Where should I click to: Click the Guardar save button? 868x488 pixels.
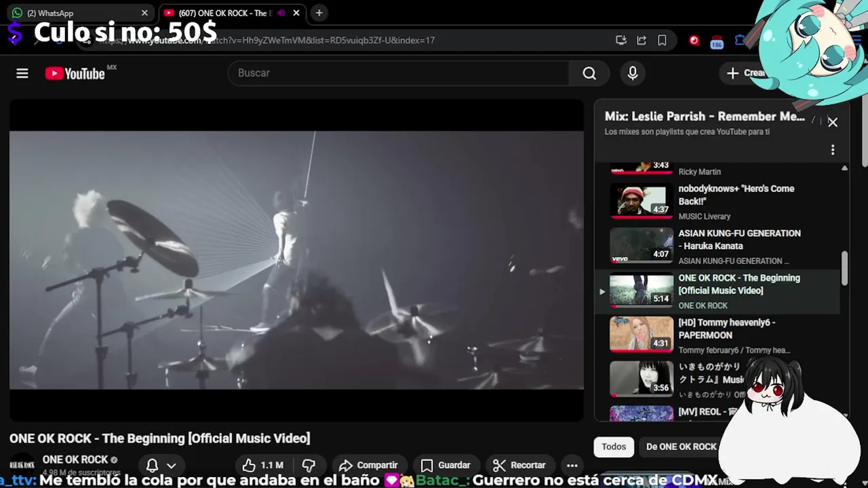click(x=446, y=466)
